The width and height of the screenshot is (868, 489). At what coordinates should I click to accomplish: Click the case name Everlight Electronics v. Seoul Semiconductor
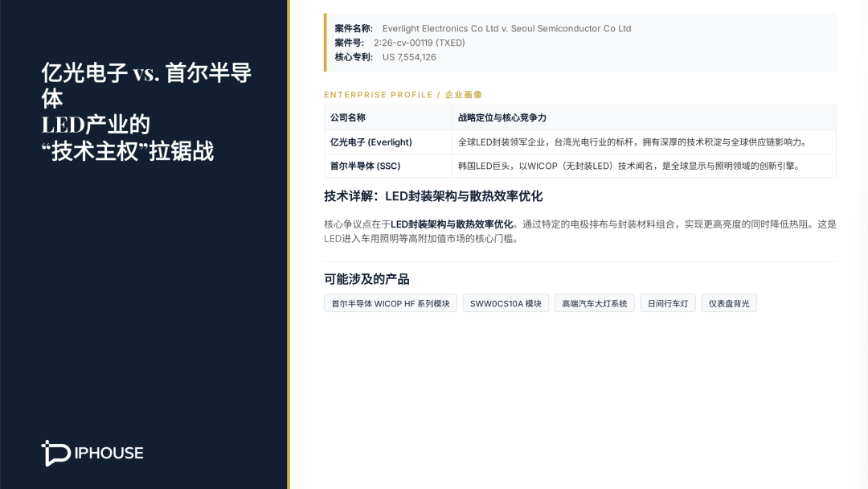coord(506,28)
